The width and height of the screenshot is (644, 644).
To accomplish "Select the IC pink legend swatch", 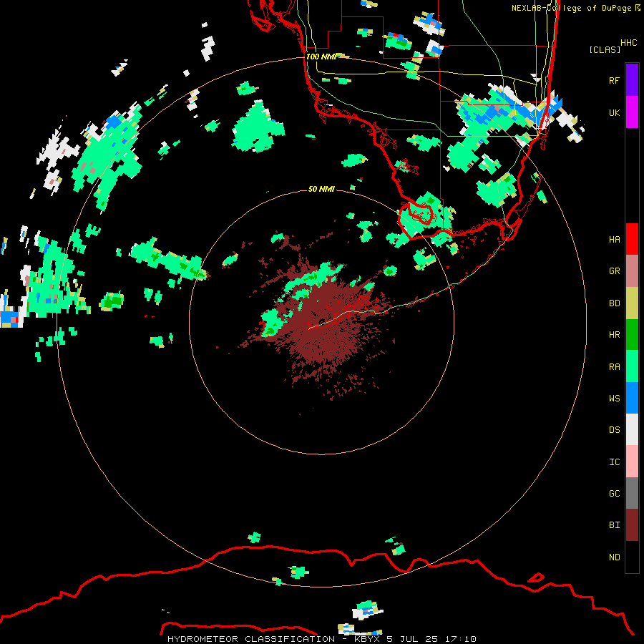I will (x=632, y=462).
